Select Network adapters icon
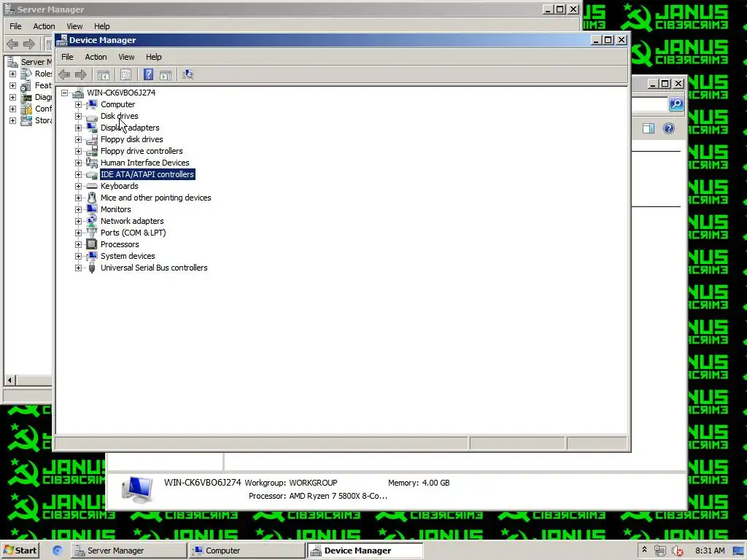This screenshot has width=747, height=560. coord(92,221)
